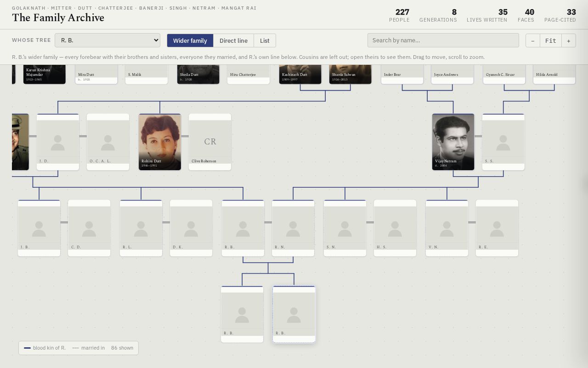Select the Mira Dutt card
This screenshot has width=588, height=368.
click(x=96, y=75)
